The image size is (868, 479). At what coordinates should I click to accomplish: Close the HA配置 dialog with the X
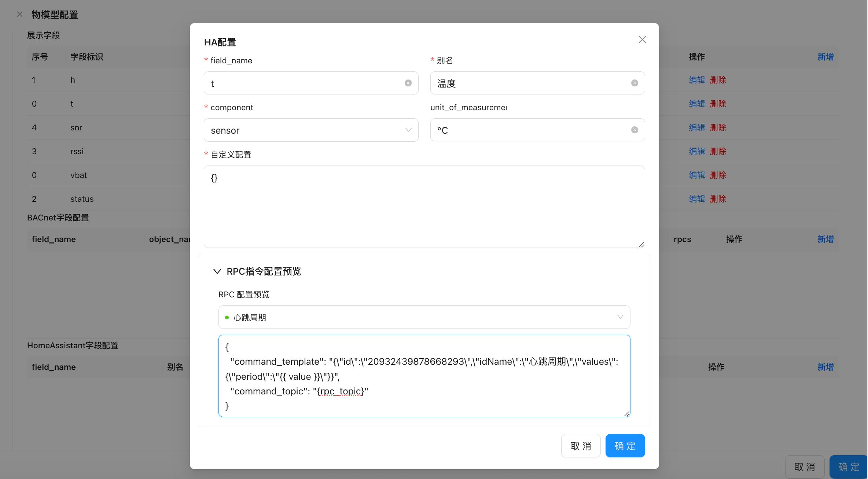point(642,40)
